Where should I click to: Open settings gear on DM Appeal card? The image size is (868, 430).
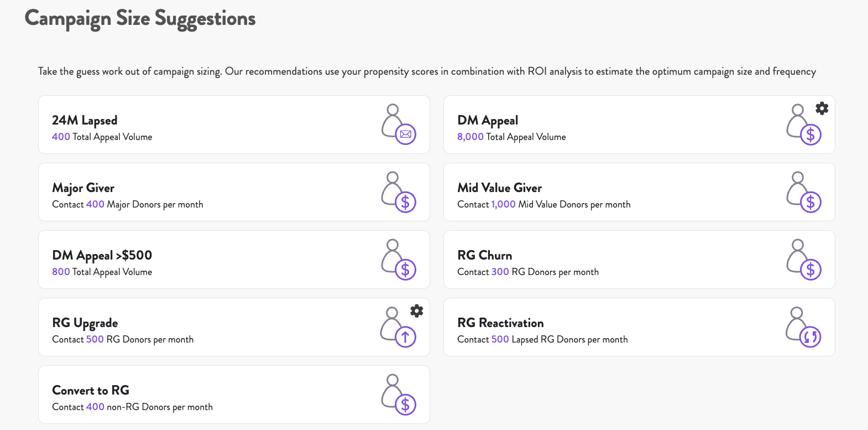pyautogui.click(x=822, y=108)
